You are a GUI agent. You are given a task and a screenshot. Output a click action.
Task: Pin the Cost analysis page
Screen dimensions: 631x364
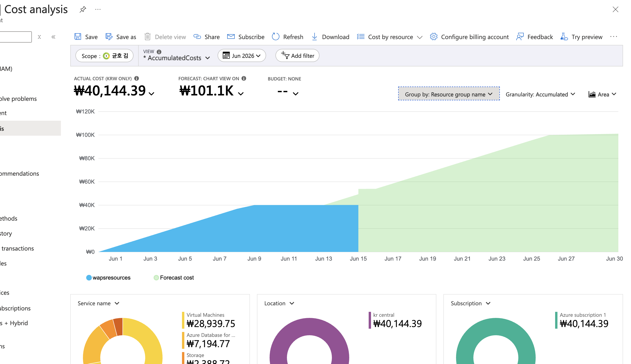pyautogui.click(x=83, y=10)
